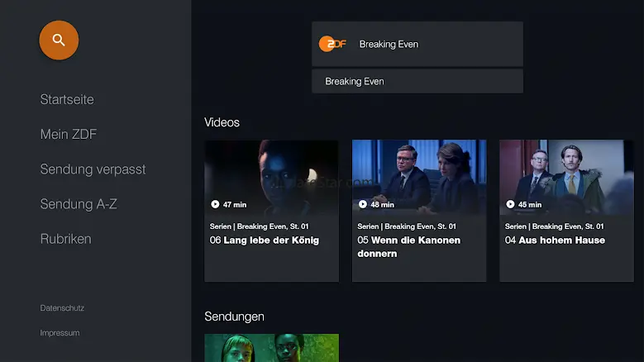Click the 47 min duration label
This screenshot has height=362, width=644.
pyautogui.click(x=235, y=204)
